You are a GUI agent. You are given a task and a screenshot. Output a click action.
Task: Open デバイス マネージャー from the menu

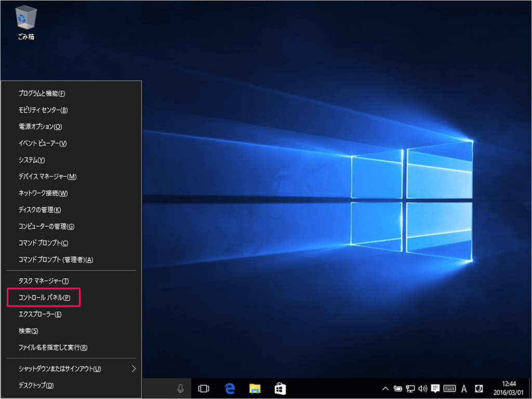(47, 177)
